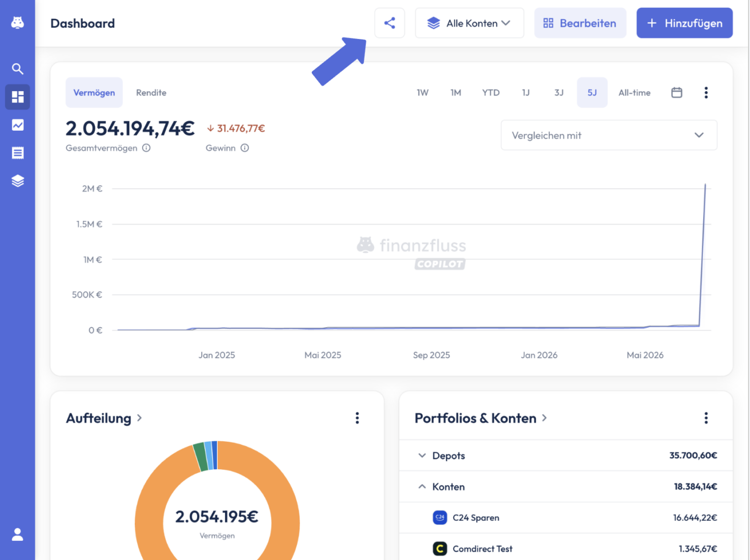
Task: Click the info icon beside Gesamtvermögen
Action: pyautogui.click(x=146, y=148)
